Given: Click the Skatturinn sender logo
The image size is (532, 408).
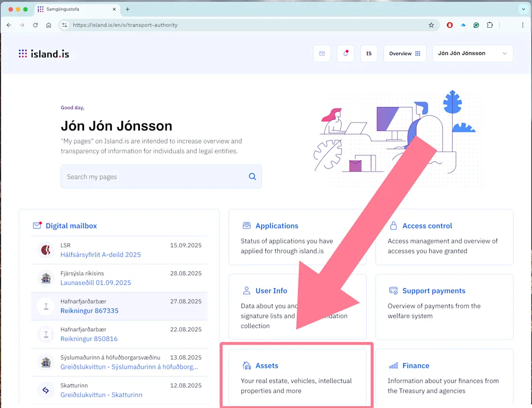Looking at the screenshot, I should (x=46, y=390).
